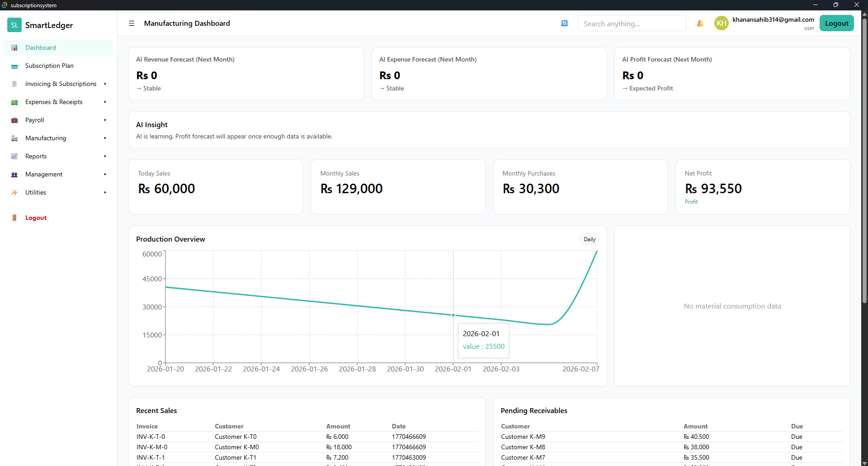The height and width of the screenshot is (466, 868).
Task: Expand the Payroll submenu arrow
Action: 105,120
